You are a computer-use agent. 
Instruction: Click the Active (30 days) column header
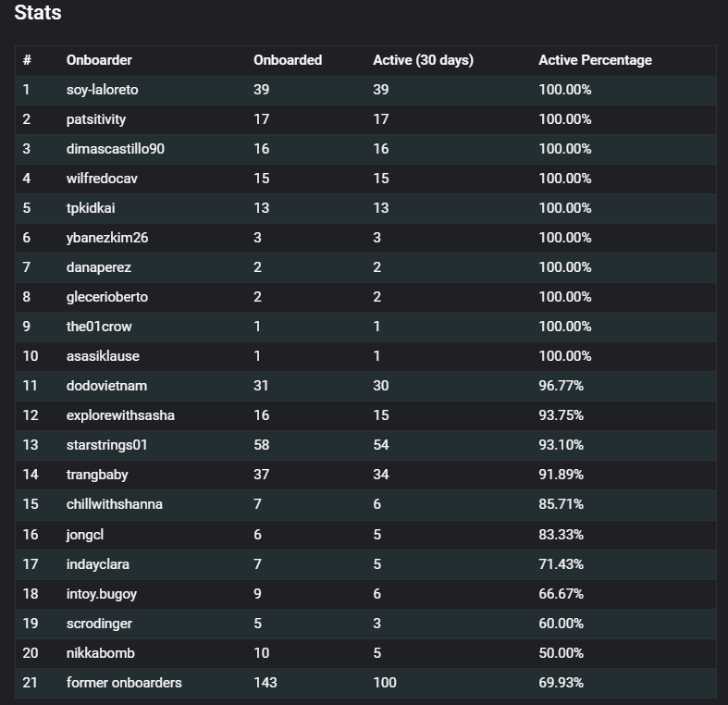[423, 60]
